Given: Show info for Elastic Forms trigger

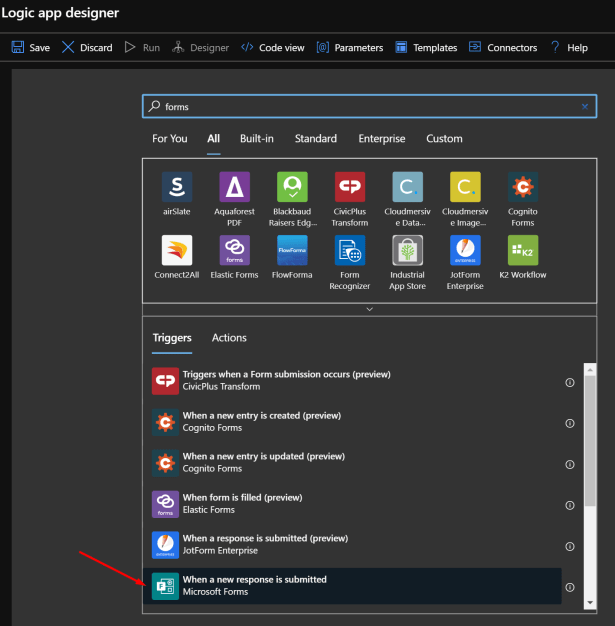Looking at the screenshot, I should coord(570,505).
